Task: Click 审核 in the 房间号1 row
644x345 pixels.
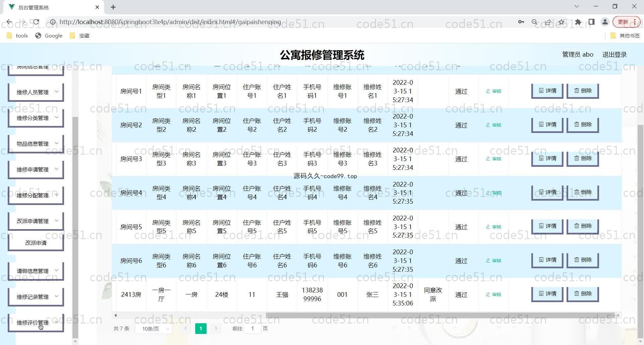Action: tap(494, 91)
